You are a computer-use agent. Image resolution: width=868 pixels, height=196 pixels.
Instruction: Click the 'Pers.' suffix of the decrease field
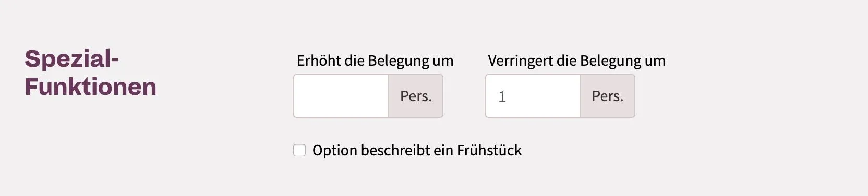[608, 96]
